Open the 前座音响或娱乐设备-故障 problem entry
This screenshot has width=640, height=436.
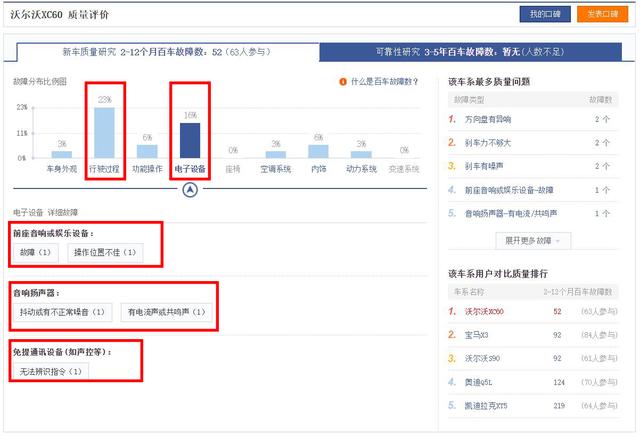(x=509, y=190)
